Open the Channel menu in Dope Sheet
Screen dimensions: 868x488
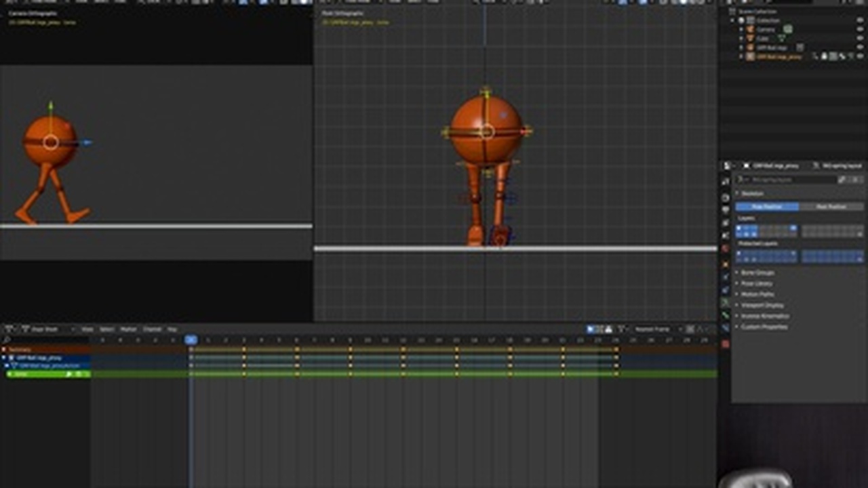[x=152, y=329]
